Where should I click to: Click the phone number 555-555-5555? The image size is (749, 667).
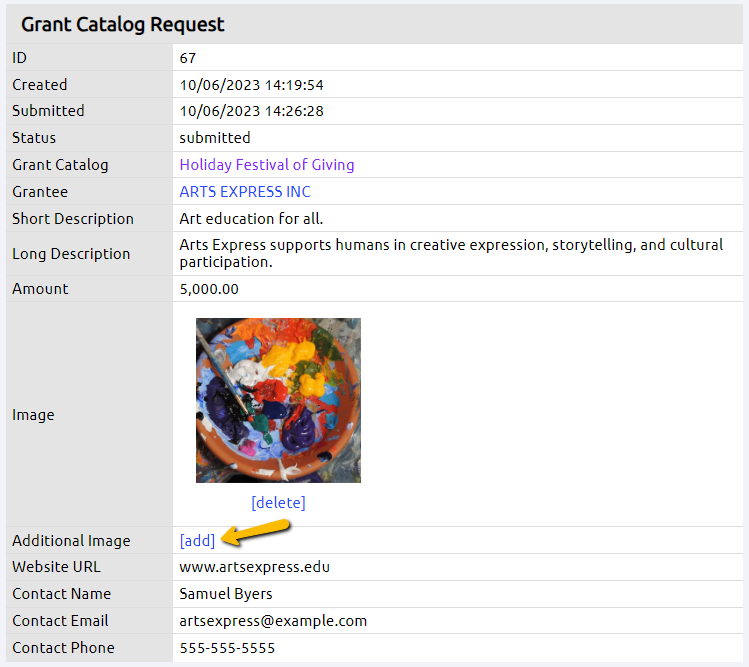[227, 648]
